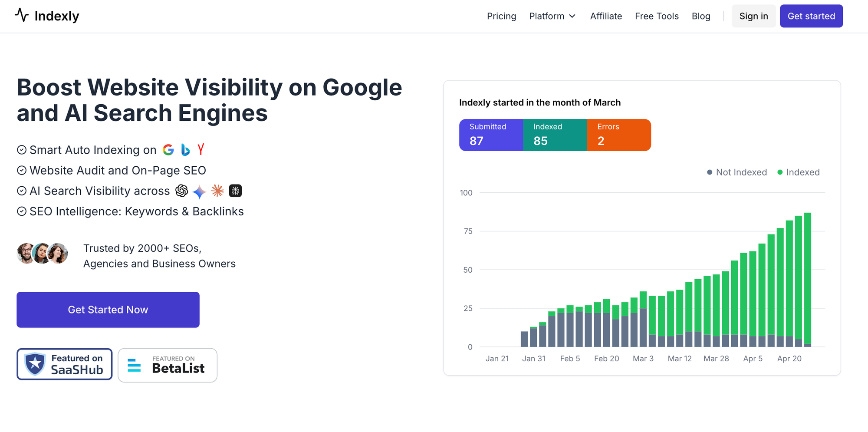The image size is (868, 432).
Task: Click the Claude orange starburst icon
Action: 217,191
